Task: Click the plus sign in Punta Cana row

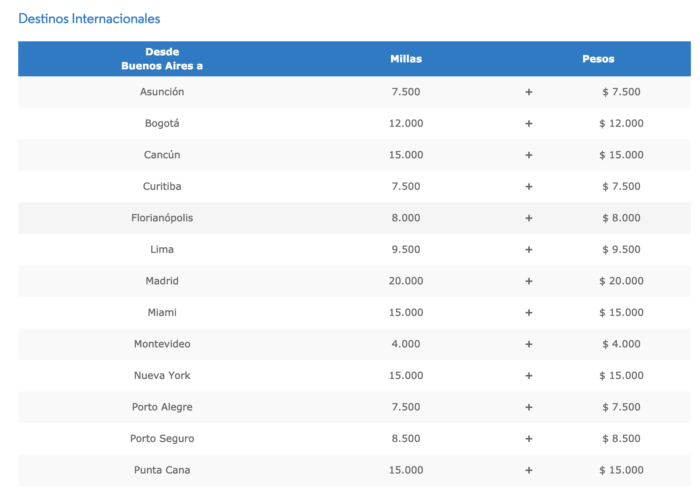Action: (529, 470)
